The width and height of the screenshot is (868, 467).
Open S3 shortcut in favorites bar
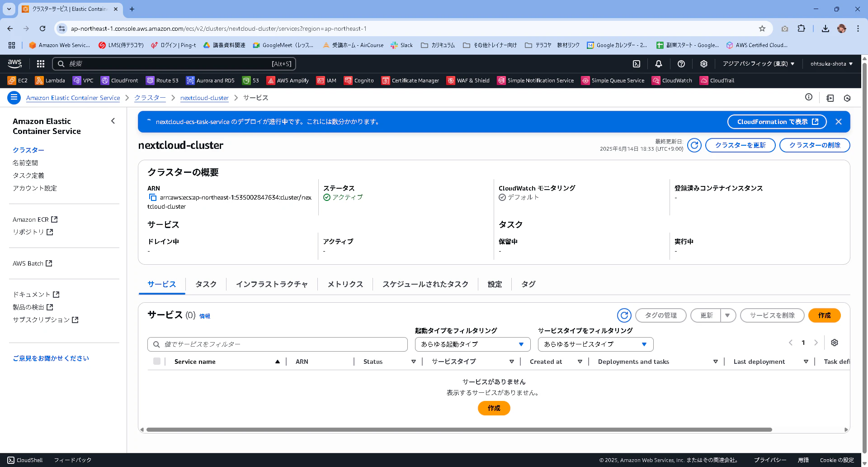click(x=251, y=81)
